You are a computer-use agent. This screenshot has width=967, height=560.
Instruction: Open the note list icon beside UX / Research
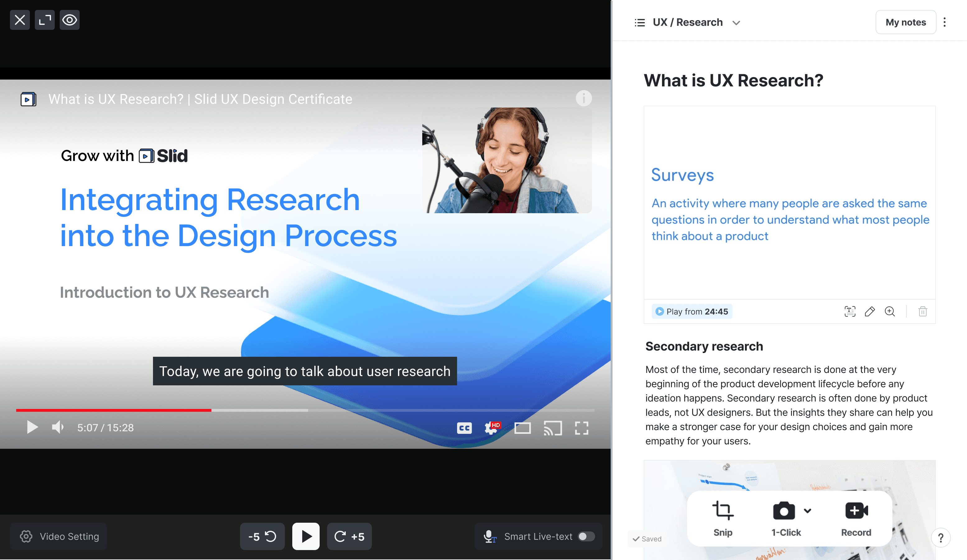point(640,23)
